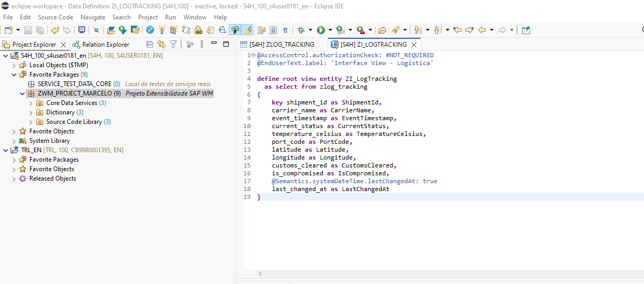This screenshot has height=284, width=644.
Task: Minimize the Project Explorer panel
Action: [214, 43]
